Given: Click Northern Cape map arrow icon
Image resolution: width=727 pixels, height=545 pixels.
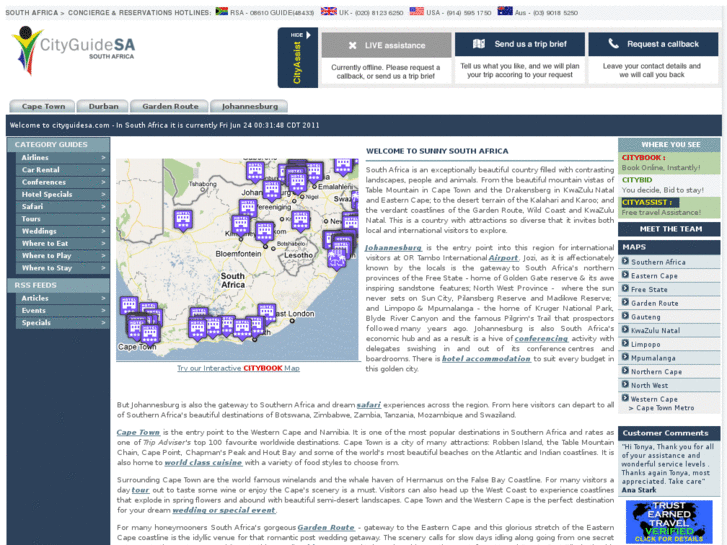Looking at the screenshot, I should [x=625, y=371].
